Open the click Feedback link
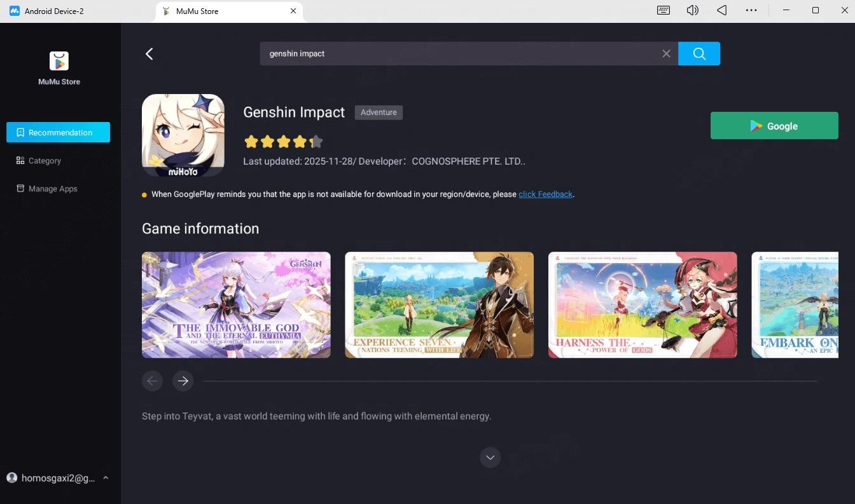 [x=545, y=194]
